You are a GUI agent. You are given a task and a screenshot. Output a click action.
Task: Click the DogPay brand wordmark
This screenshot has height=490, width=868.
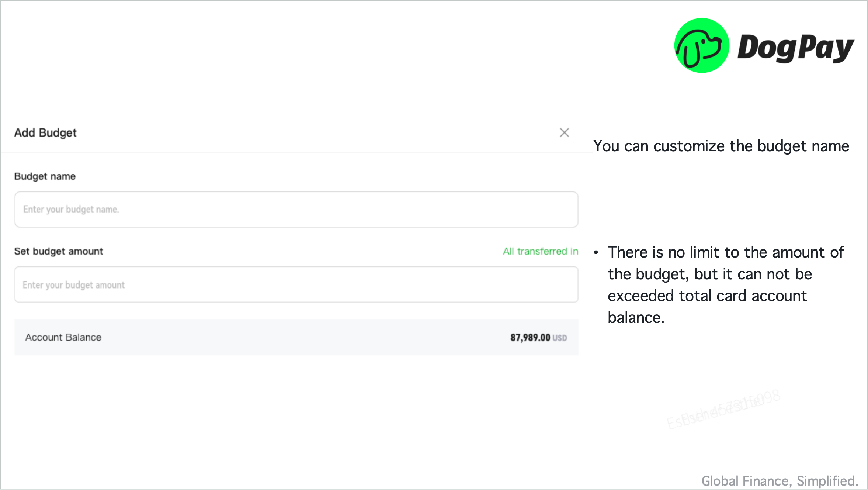click(795, 48)
